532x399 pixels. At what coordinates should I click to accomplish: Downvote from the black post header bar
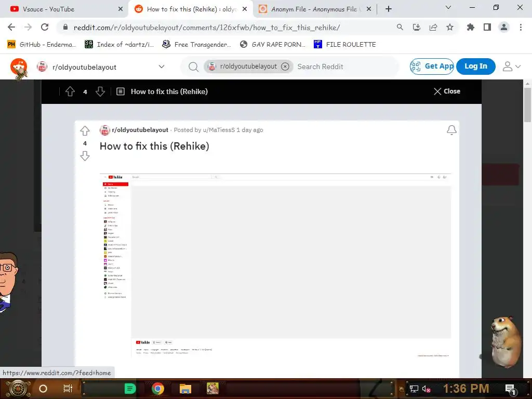[x=100, y=91]
